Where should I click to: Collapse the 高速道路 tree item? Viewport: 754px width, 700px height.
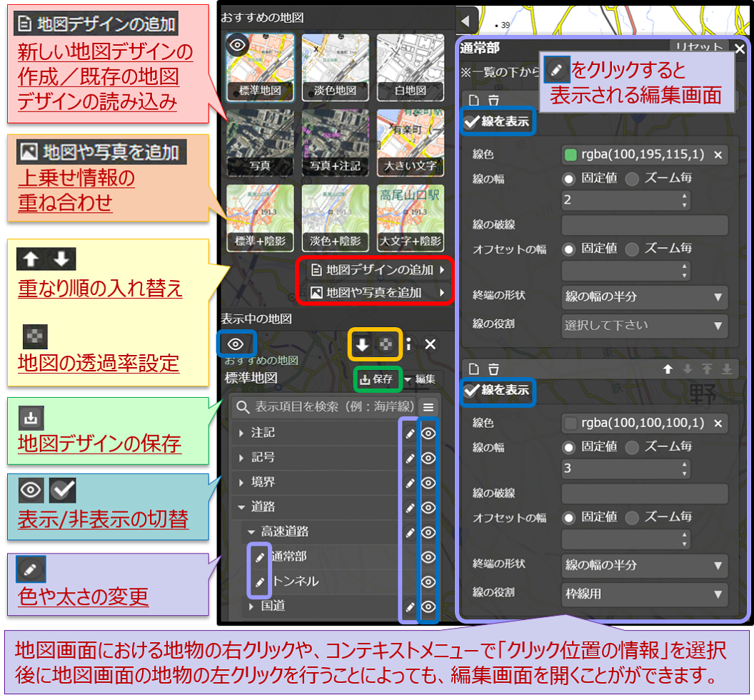[251, 532]
